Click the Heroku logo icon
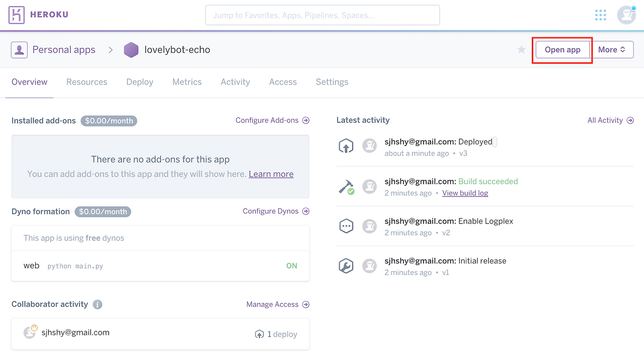The height and width of the screenshot is (358, 644). coord(16,15)
